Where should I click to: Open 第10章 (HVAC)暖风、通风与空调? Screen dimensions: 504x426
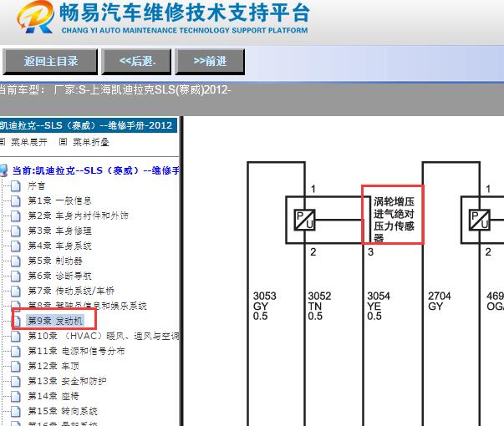(104, 336)
